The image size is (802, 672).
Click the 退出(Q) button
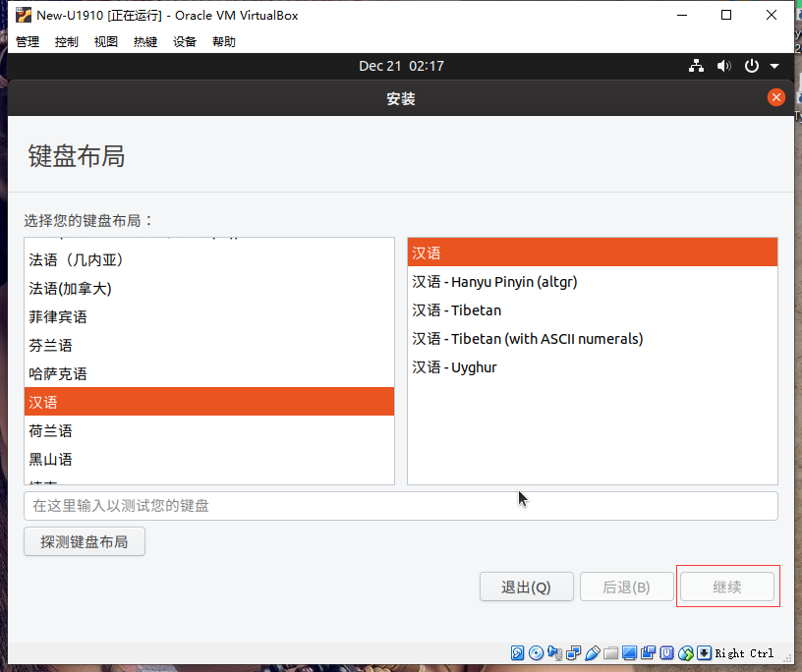(x=527, y=587)
